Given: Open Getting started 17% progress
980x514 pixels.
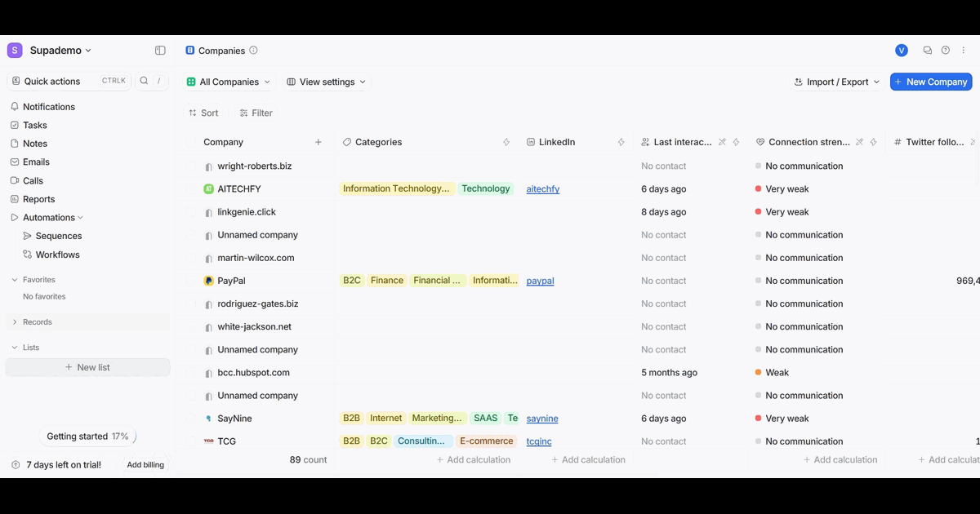Looking at the screenshot, I should point(87,436).
